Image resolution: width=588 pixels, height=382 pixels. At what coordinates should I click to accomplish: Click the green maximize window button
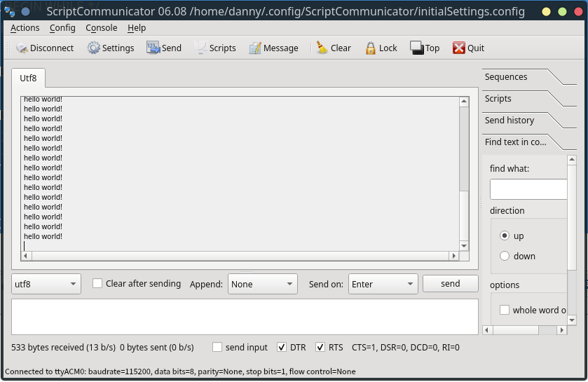click(x=563, y=12)
